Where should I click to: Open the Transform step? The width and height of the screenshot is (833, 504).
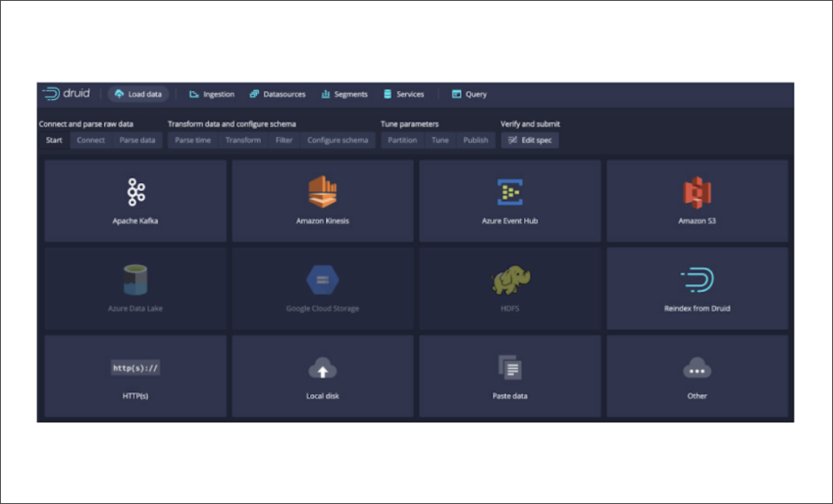click(243, 140)
